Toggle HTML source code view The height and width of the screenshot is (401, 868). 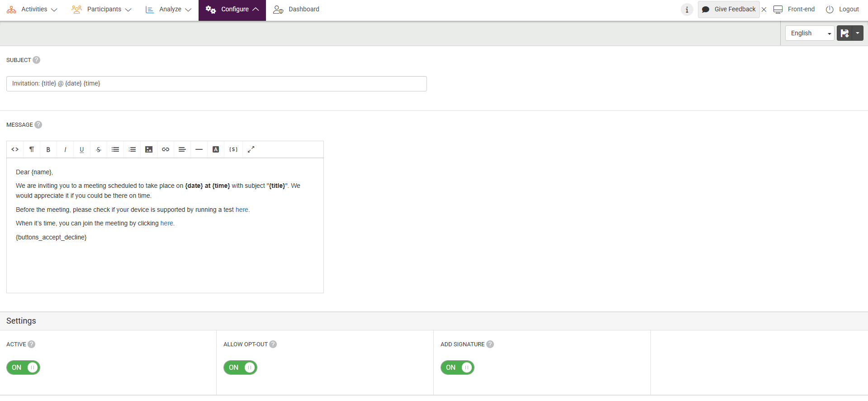[x=15, y=149]
